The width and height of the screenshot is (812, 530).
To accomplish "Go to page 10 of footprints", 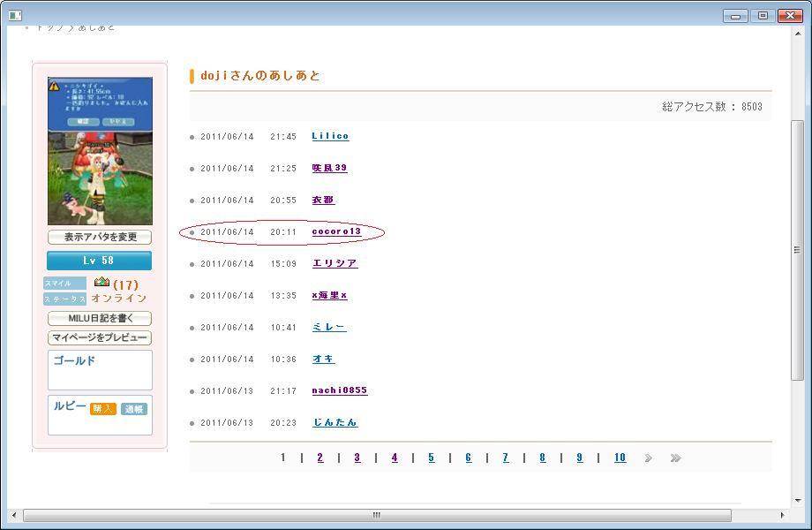I will coord(620,458).
